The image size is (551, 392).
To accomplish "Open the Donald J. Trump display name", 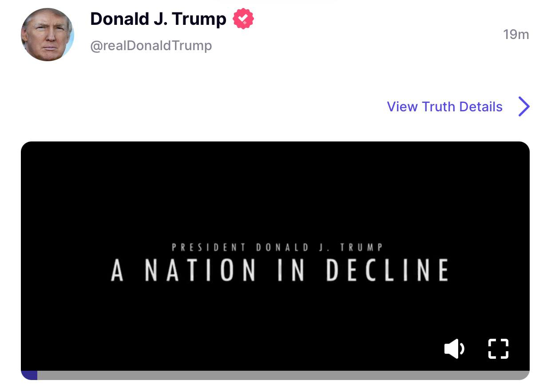I will (x=158, y=19).
